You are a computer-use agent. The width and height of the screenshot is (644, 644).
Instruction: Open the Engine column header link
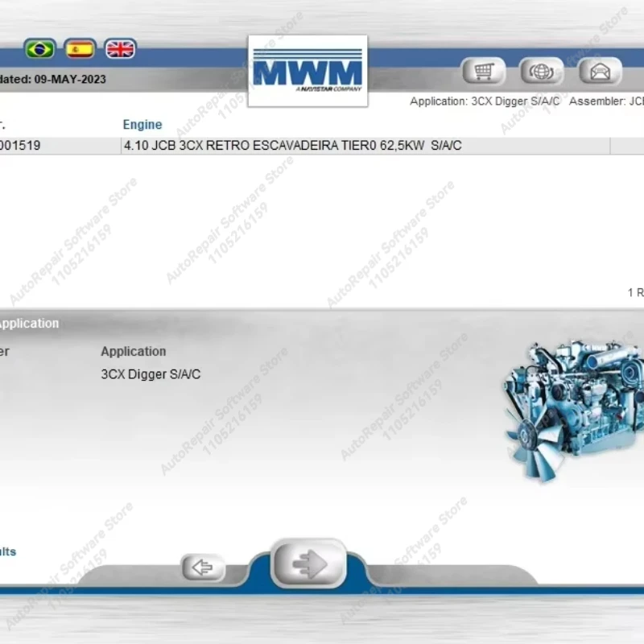142,125
